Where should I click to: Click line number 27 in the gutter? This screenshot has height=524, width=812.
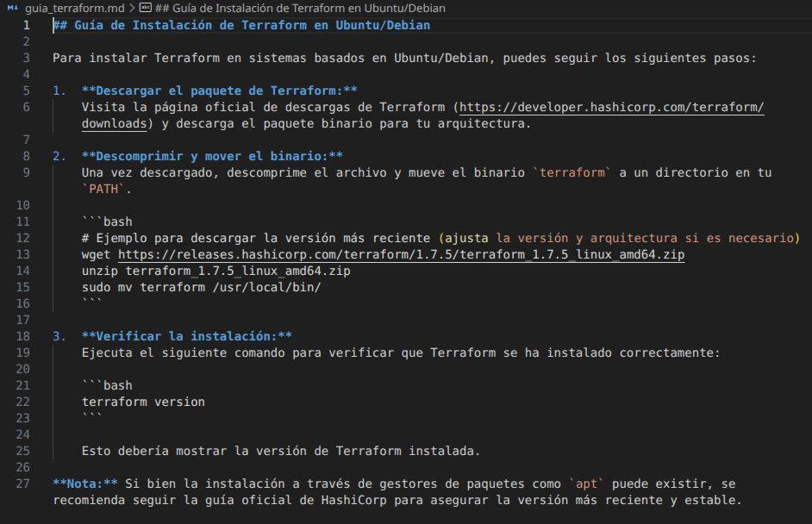click(x=25, y=483)
